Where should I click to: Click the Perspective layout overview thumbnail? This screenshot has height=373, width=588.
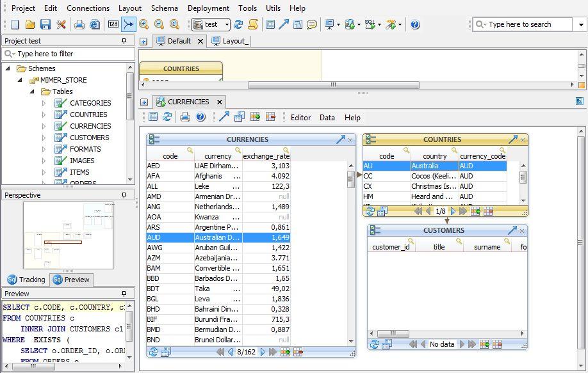point(69,235)
